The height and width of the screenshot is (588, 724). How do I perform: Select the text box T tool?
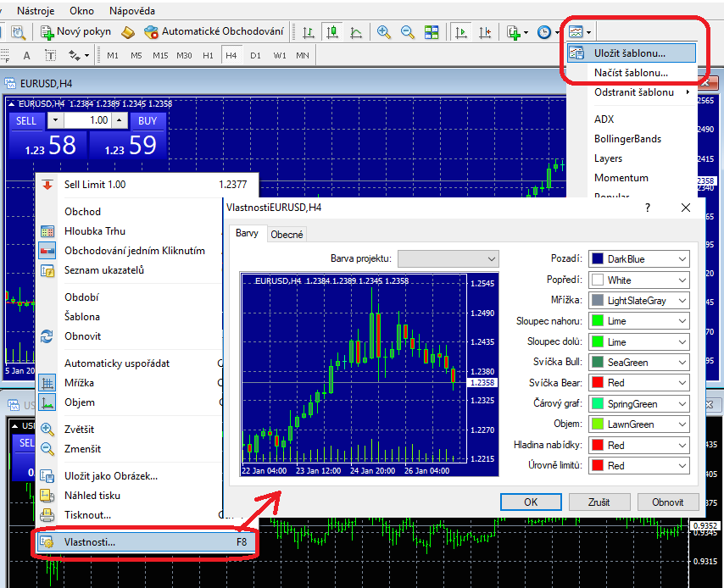click(x=50, y=56)
